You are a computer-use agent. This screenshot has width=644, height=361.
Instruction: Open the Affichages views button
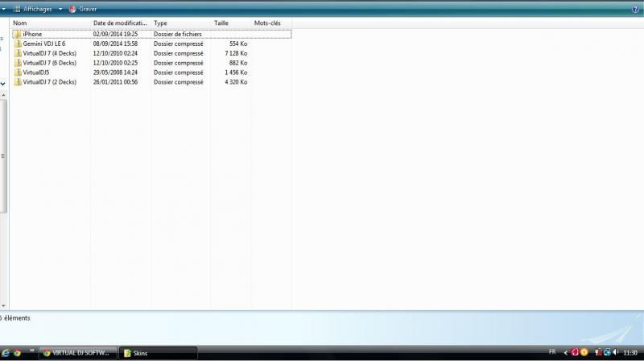coord(32,9)
